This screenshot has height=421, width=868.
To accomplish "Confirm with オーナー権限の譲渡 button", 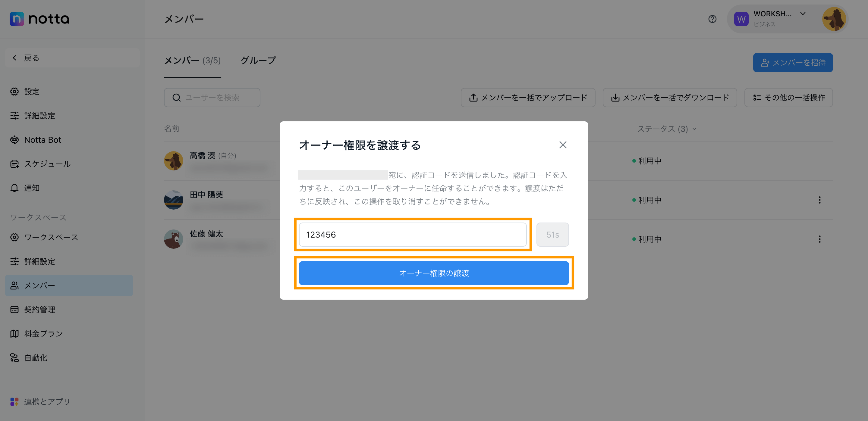I will (434, 273).
